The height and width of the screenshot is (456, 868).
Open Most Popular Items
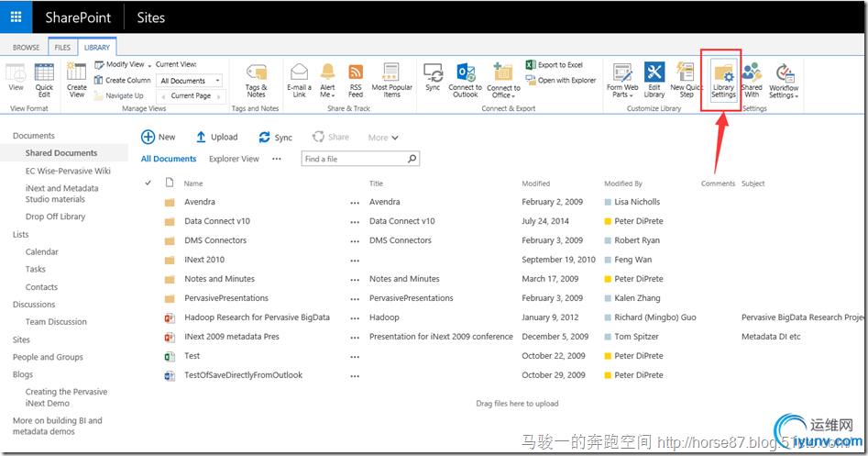coord(392,81)
